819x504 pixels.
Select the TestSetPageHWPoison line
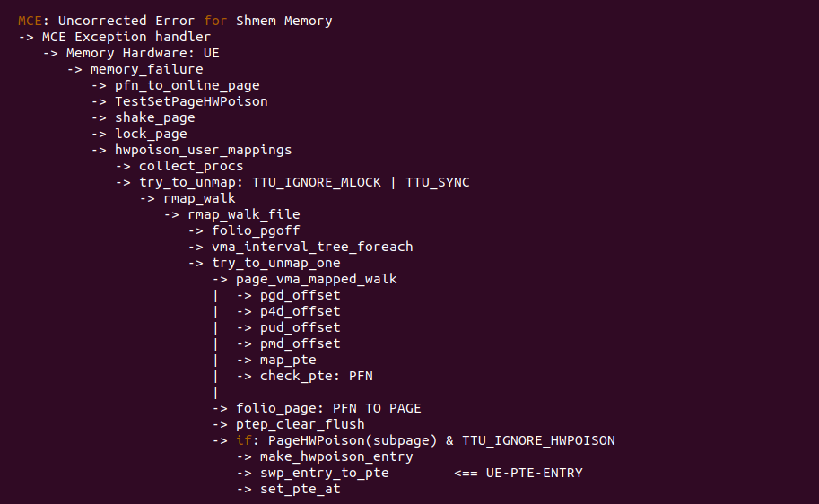191,101
